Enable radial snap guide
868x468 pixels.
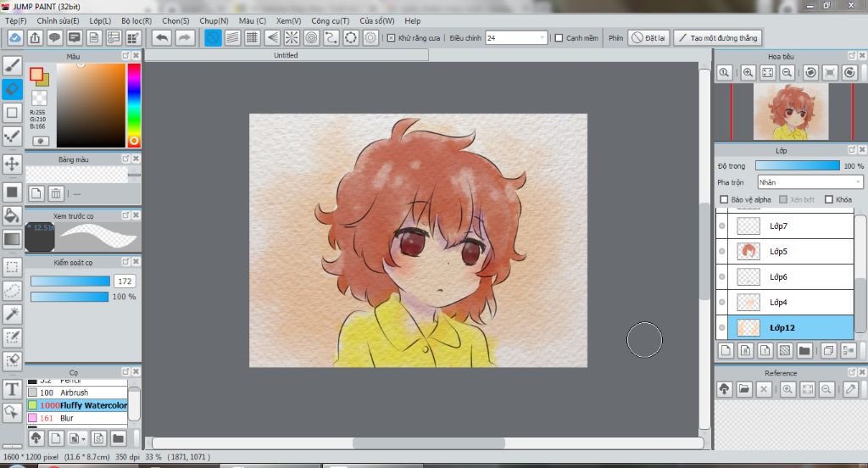292,37
